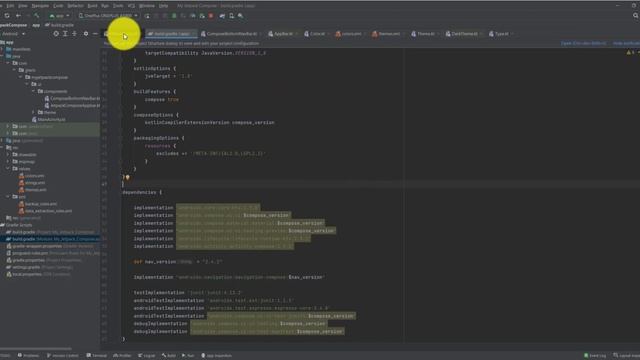Open the Device Manager icon in toolbar
This screenshot has width=640, height=360.
click(231, 16)
